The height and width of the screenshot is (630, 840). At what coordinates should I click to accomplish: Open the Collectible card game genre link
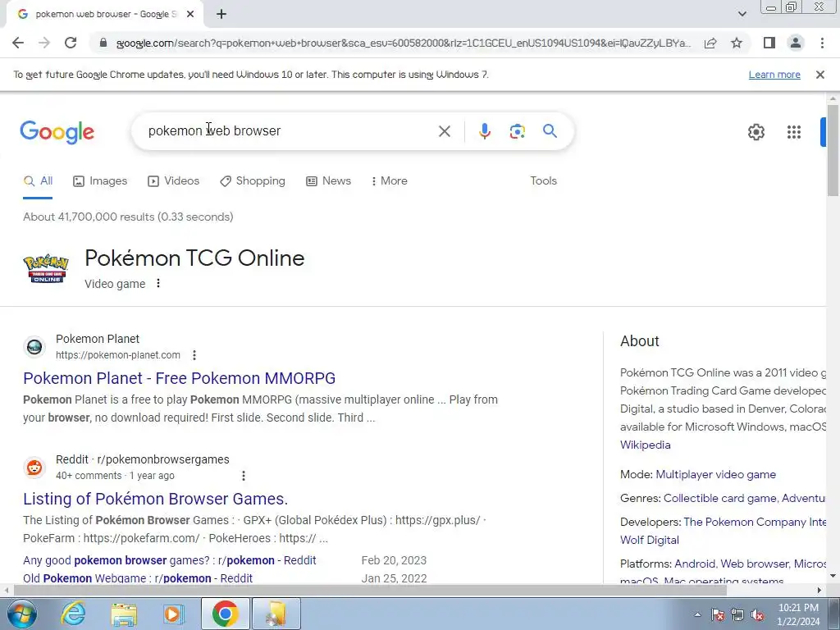(719, 498)
